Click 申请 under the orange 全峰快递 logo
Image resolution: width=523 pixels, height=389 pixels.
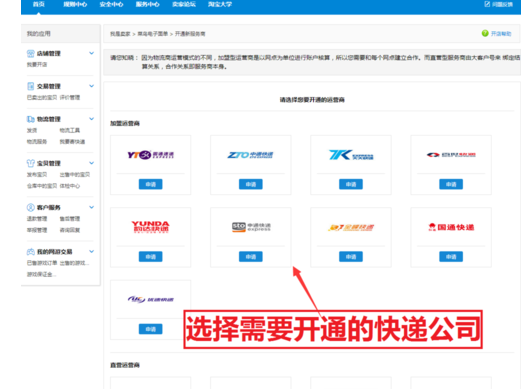[x=351, y=257]
